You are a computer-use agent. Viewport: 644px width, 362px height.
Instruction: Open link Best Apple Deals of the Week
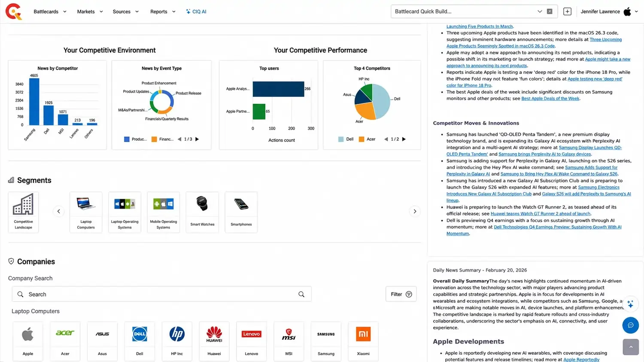[x=550, y=99]
